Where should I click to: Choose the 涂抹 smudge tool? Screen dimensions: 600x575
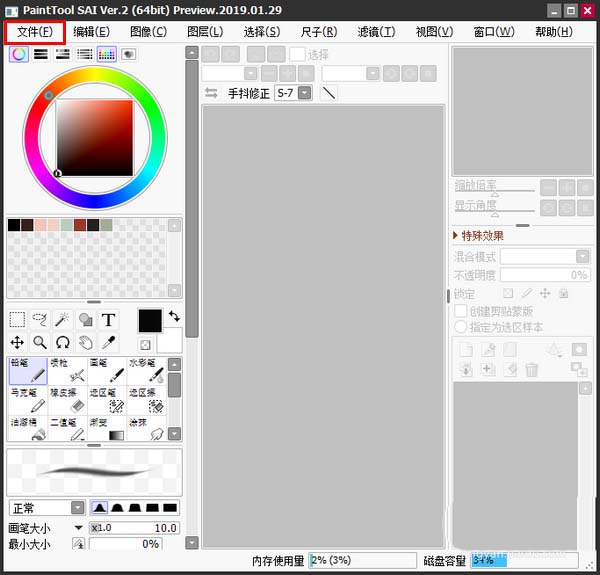[147, 428]
